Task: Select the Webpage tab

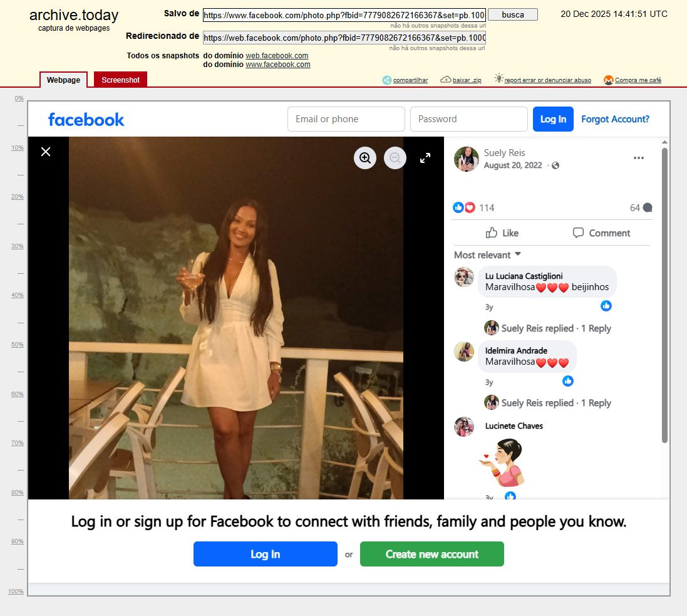Action: [x=64, y=80]
